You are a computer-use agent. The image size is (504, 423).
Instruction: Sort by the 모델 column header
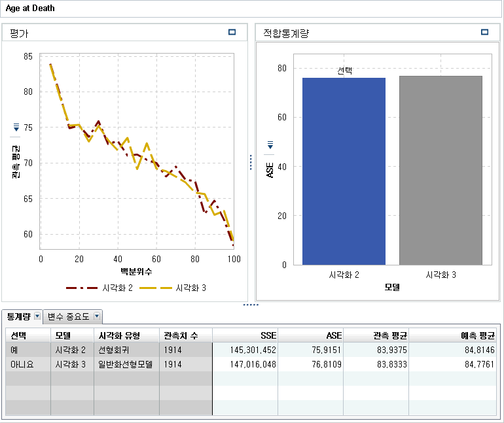72,335
